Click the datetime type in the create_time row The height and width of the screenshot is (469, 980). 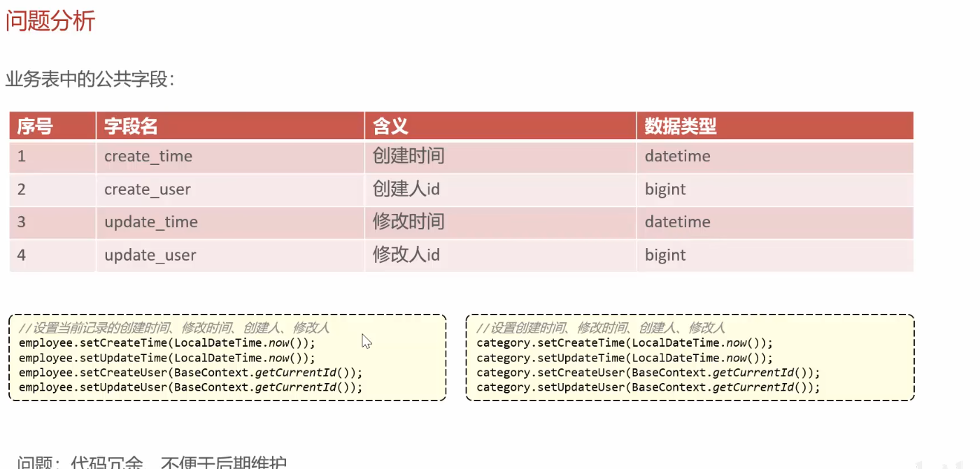tap(677, 157)
